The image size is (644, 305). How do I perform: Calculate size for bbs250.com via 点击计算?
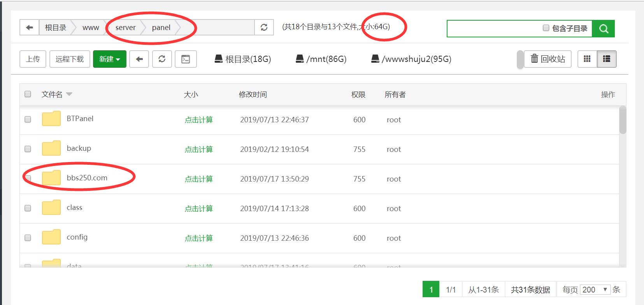(x=199, y=179)
